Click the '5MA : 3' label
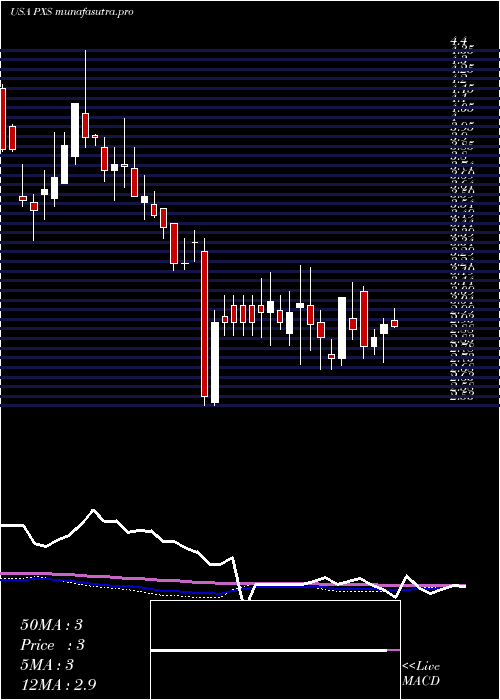The height and width of the screenshot is (700, 500). (x=47, y=665)
